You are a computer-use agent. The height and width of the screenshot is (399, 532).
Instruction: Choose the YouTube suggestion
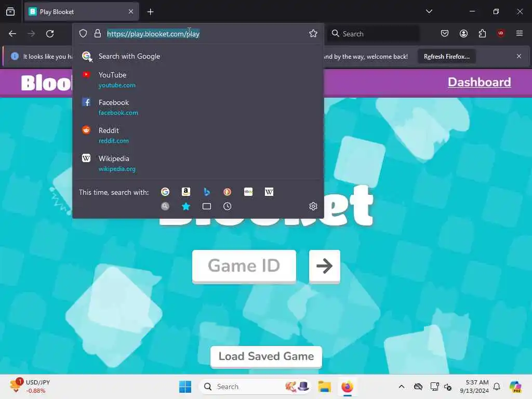click(x=198, y=79)
